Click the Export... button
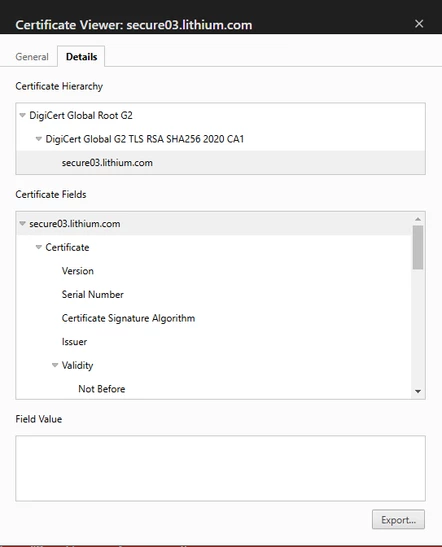The image size is (442, 547). [x=398, y=519]
